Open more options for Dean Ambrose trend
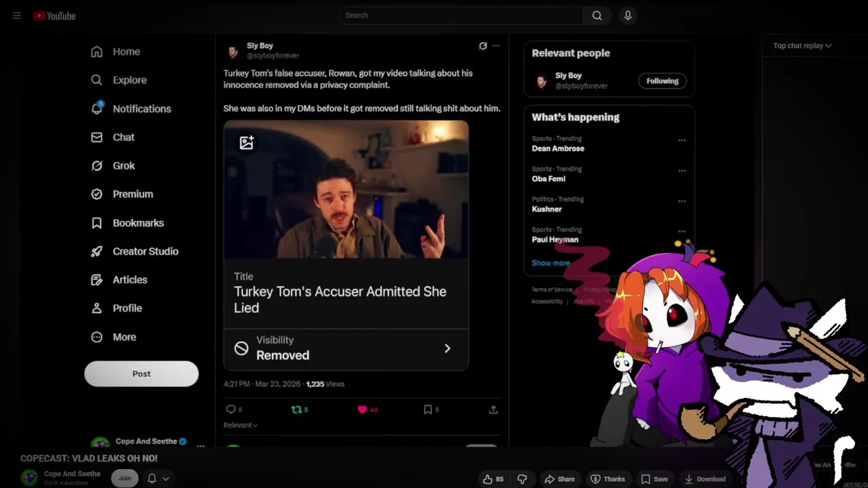Viewport: 868px width, 488px height. [682, 140]
